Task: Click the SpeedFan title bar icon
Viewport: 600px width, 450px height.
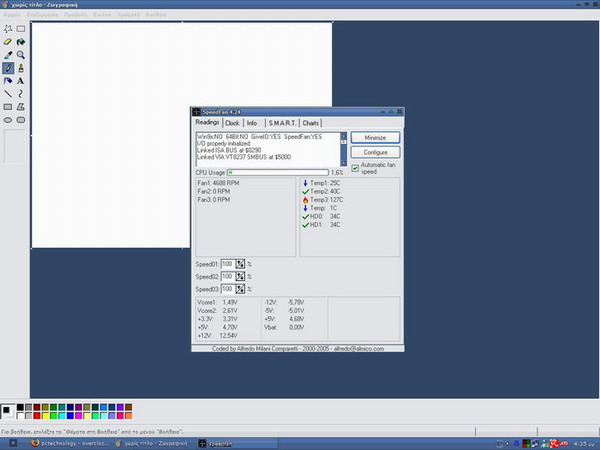Action: pos(196,112)
